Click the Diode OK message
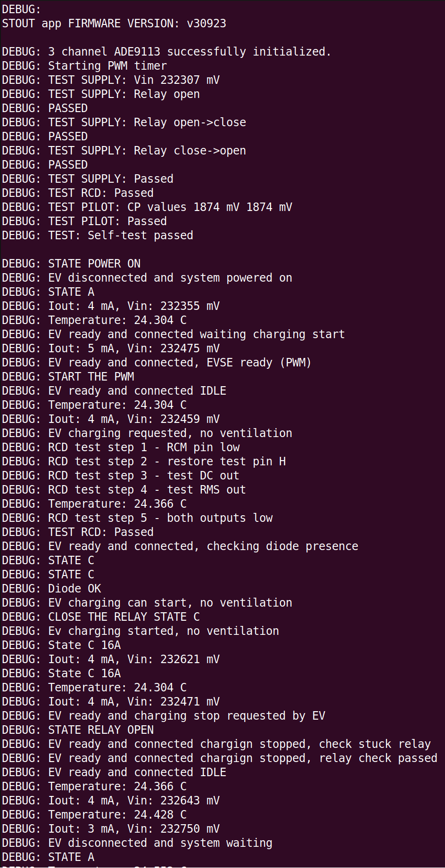The height and width of the screenshot is (868, 445). pyautogui.click(x=74, y=589)
